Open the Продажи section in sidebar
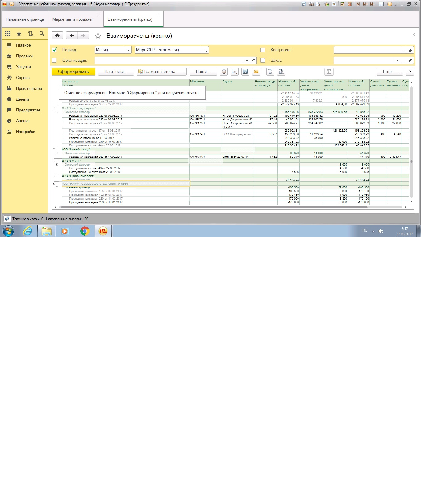The width and height of the screenshot is (421, 504). pos(24,56)
